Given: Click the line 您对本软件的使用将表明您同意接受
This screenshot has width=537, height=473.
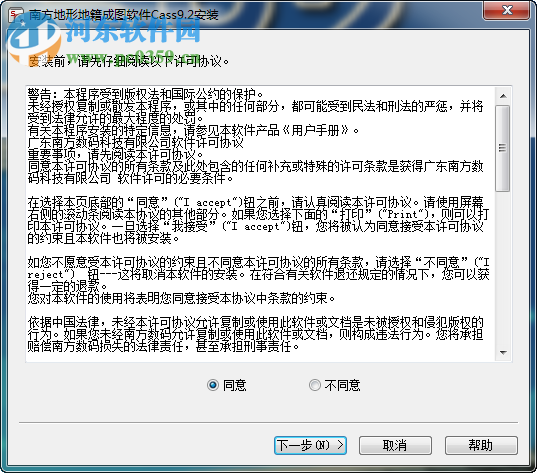Looking at the screenshot, I should 182,298.
